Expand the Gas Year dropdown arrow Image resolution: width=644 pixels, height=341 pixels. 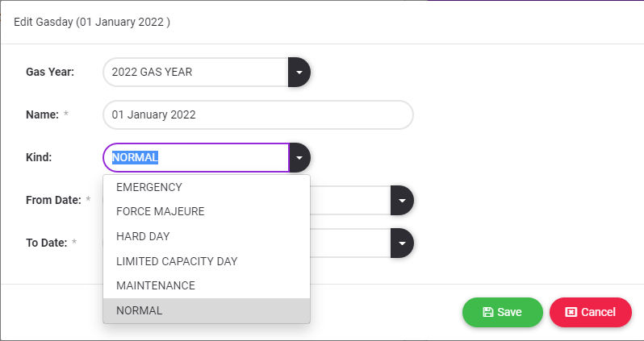(299, 72)
